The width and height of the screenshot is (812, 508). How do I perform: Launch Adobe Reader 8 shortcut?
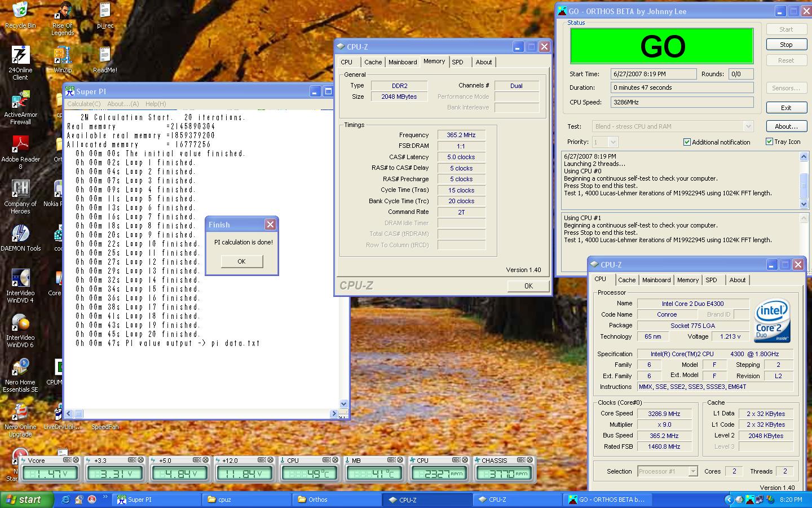pos(20,152)
